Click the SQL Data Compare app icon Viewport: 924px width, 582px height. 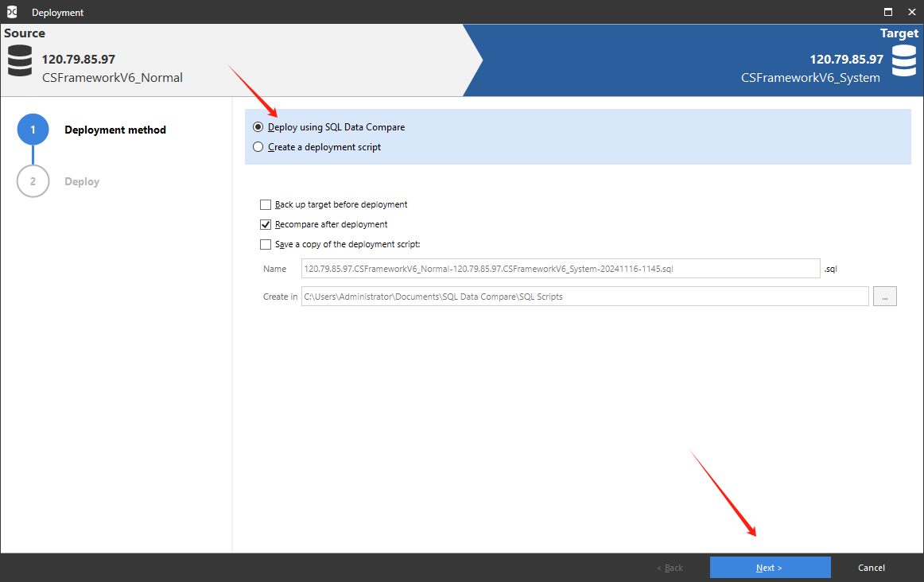[x=12, y=12]
